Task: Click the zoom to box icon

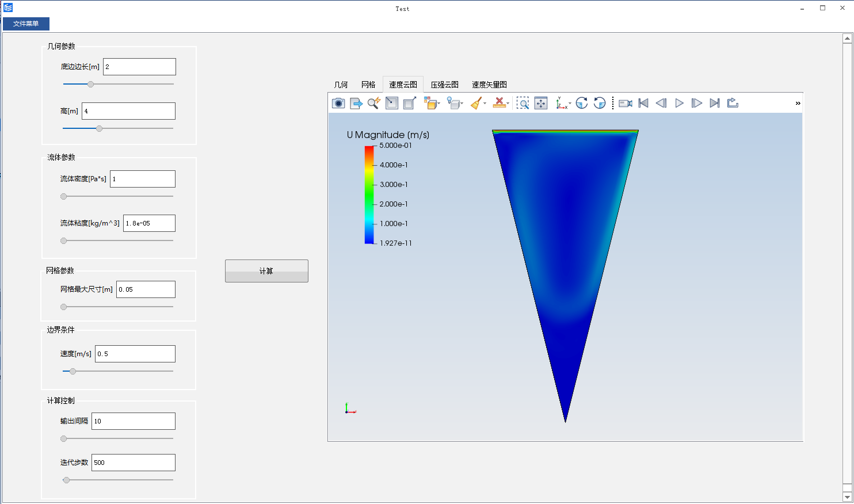Action: (523, 103)
